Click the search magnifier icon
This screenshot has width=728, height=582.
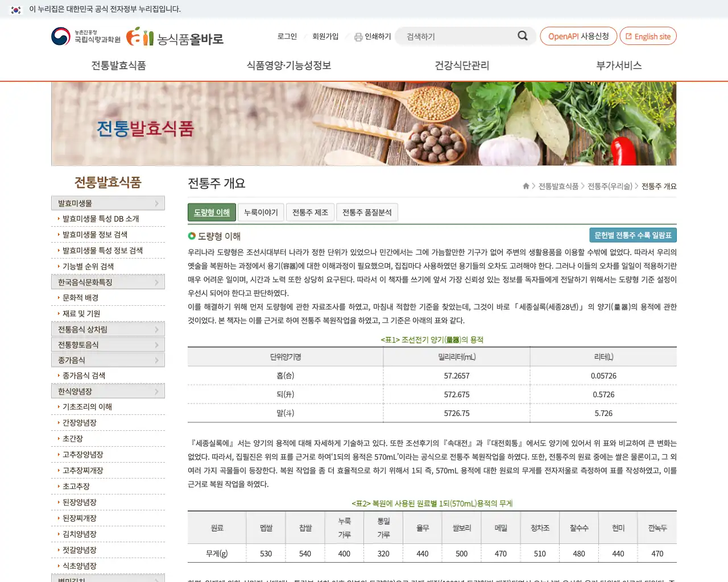click(x=522, y=36)
